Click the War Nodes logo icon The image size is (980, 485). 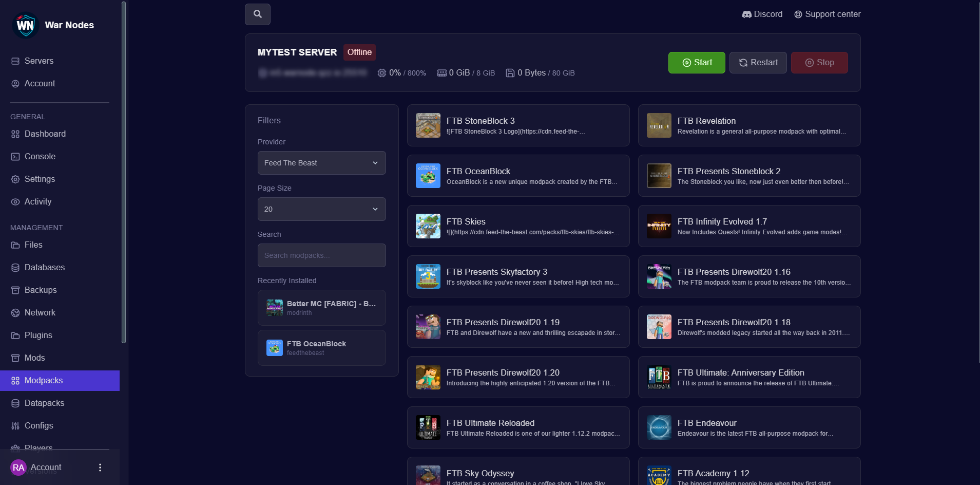click(25, 25)
